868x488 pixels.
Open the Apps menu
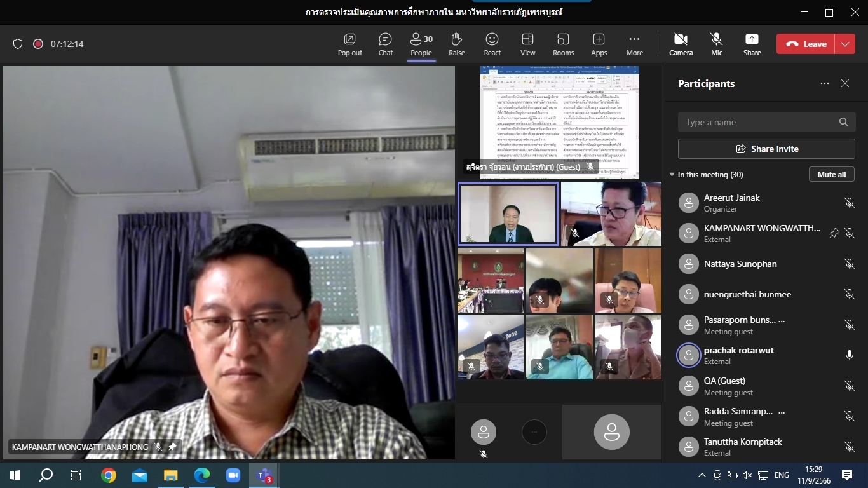tap(599, 44)
